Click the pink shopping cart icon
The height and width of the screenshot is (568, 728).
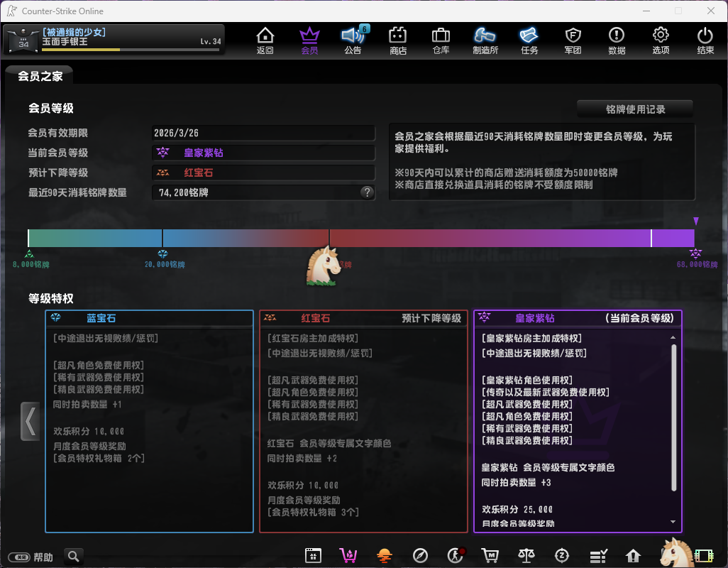coord(348,555)
